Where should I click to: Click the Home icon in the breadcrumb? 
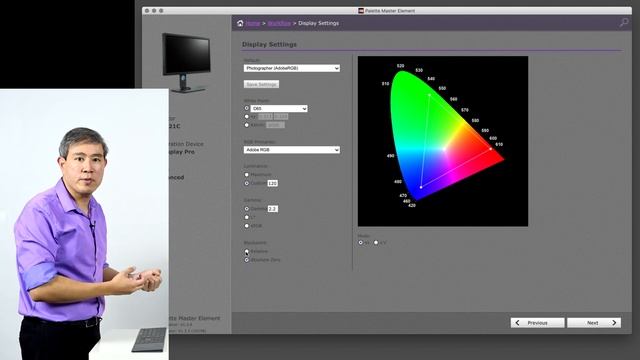(x=240, y=23)
